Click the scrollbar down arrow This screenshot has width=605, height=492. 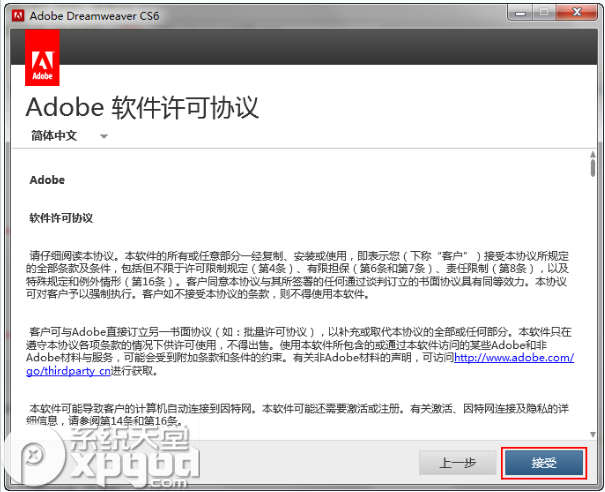coord(593,434)
